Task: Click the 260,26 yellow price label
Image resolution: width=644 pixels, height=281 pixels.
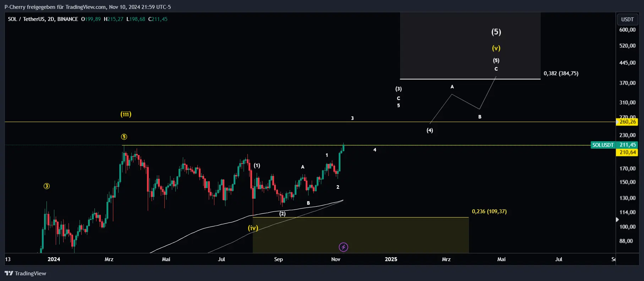Action: pyautogui.click(x=627, y=122)
